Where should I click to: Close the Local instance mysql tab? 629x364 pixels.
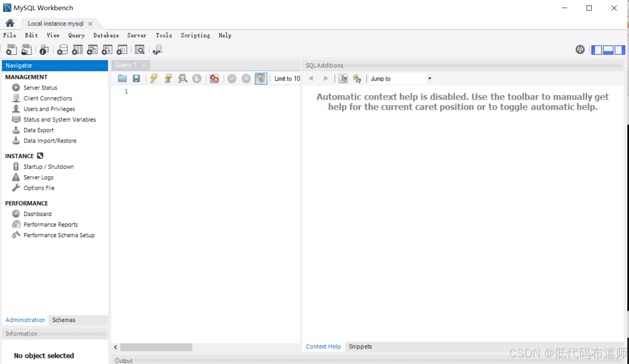[90, 24]
